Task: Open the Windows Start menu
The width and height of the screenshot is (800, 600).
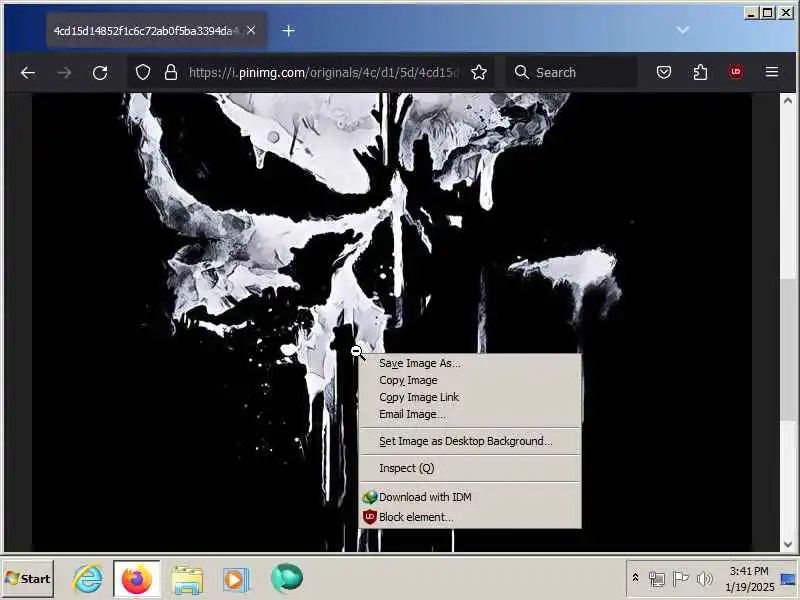Action: point(28,579)
